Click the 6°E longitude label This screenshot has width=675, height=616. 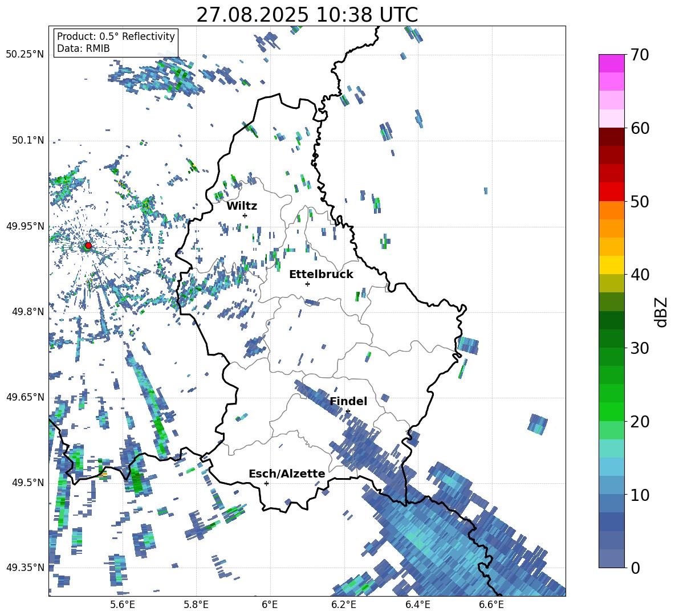pyautogui.click(x=270, y=605)
